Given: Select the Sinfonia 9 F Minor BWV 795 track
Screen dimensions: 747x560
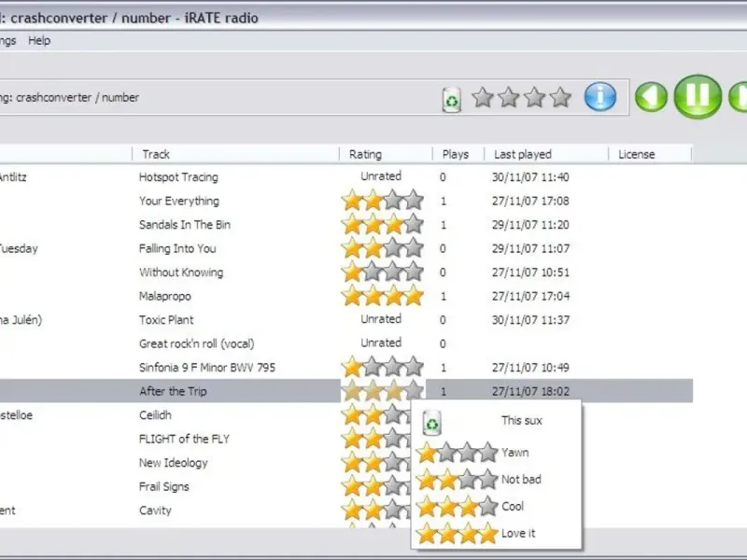Looking at the screenshot, I should [207, 368].
